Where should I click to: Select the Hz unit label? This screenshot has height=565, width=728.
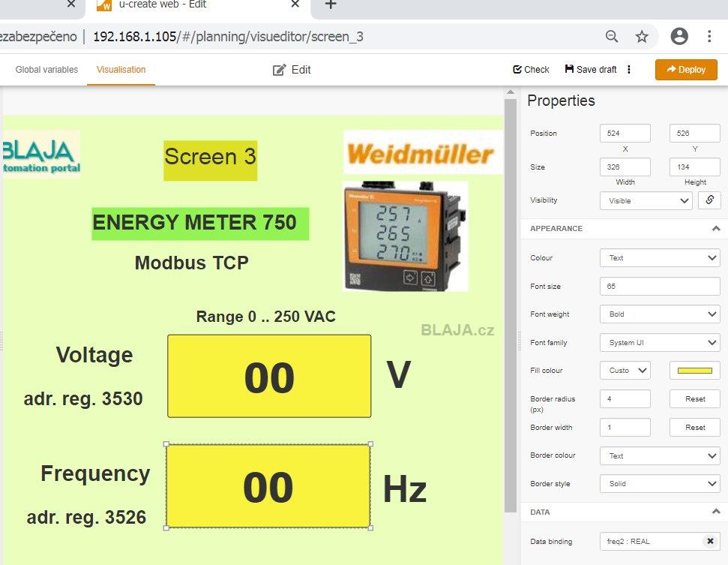(x=405, y=489)
